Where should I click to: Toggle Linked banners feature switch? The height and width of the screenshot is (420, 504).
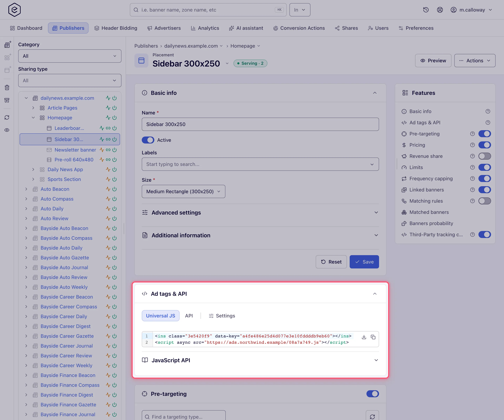485,190
